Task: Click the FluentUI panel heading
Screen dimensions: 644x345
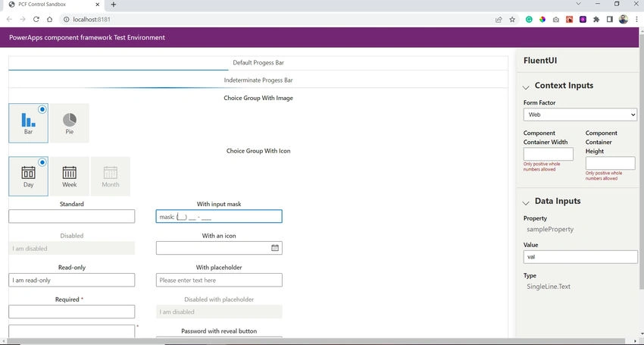Action: click(540, 61)
